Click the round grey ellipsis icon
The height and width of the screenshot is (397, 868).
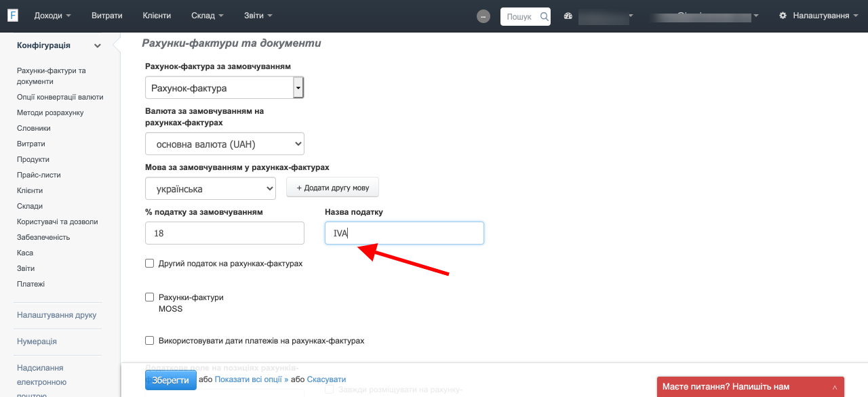484,16
